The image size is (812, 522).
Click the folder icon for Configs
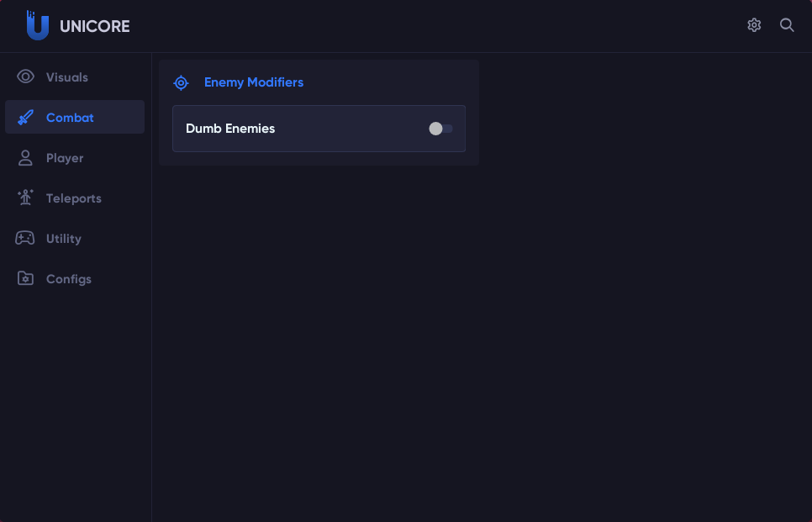pos(25,279)
